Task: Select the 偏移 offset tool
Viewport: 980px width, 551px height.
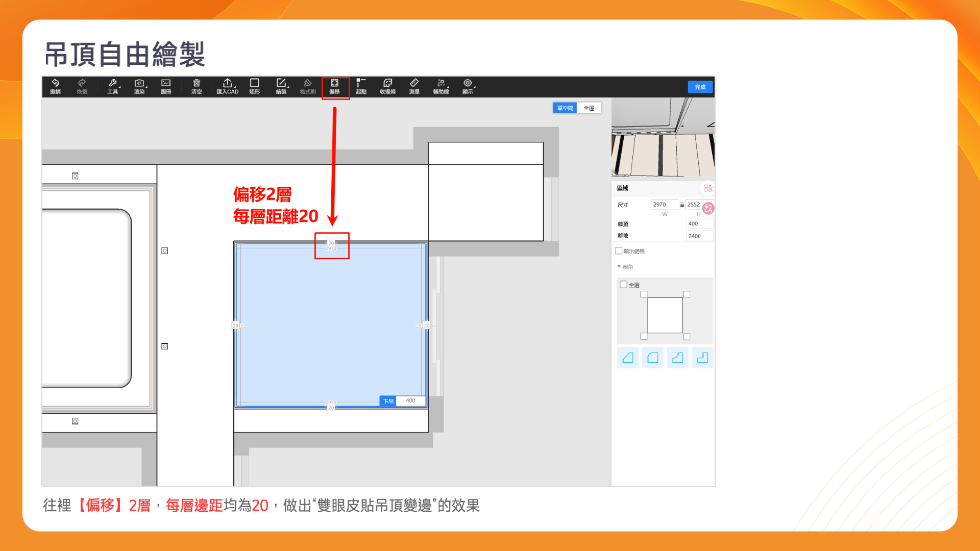Action: tap(335, 86)
